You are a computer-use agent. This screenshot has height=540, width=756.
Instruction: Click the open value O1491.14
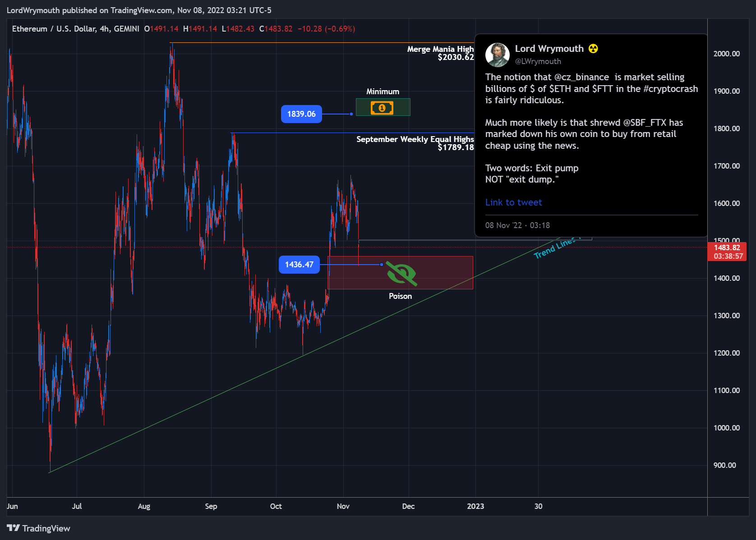[161, 29]
